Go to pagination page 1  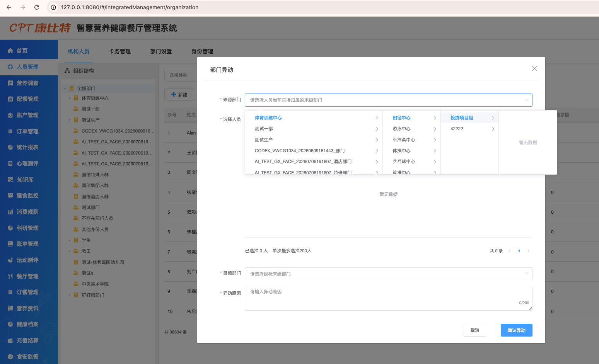click(519, 251)
